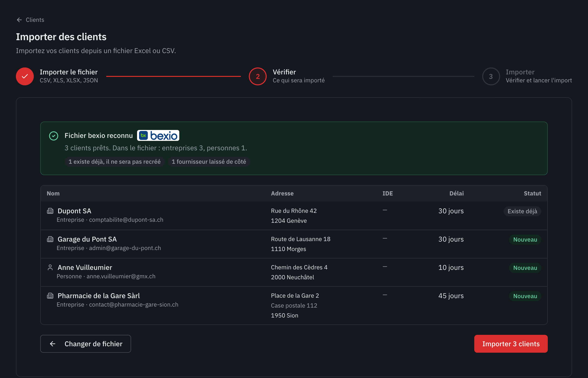The height and width of the screenshot is (378, 588).
Task: Click the '1 existe déjà, il ne sera pas recréé' chip
Action: point(114,162)
